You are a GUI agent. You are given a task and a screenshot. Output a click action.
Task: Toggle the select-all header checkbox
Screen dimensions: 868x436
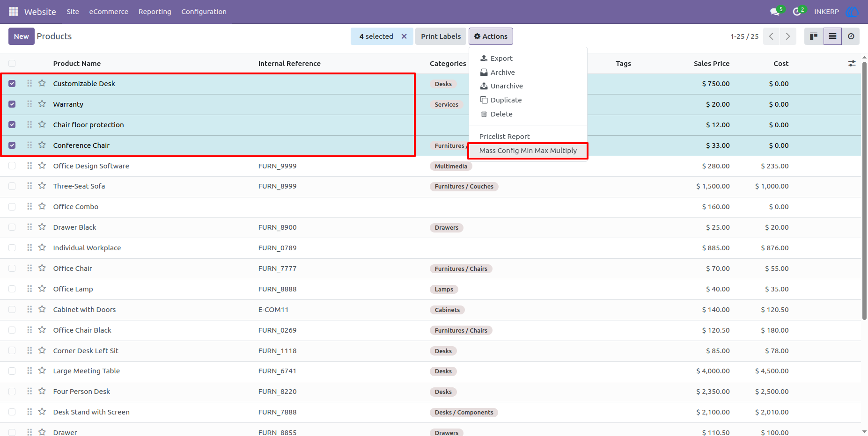12,64
